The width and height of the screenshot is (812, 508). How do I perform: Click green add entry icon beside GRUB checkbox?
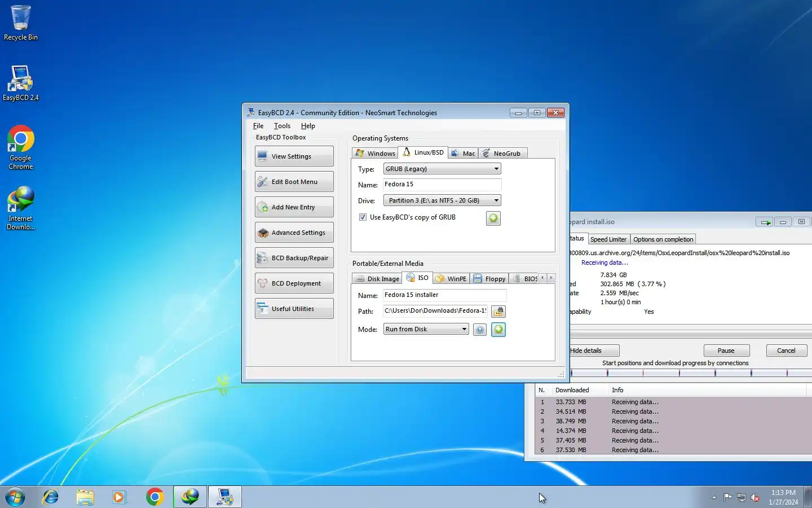click(493, 218)
